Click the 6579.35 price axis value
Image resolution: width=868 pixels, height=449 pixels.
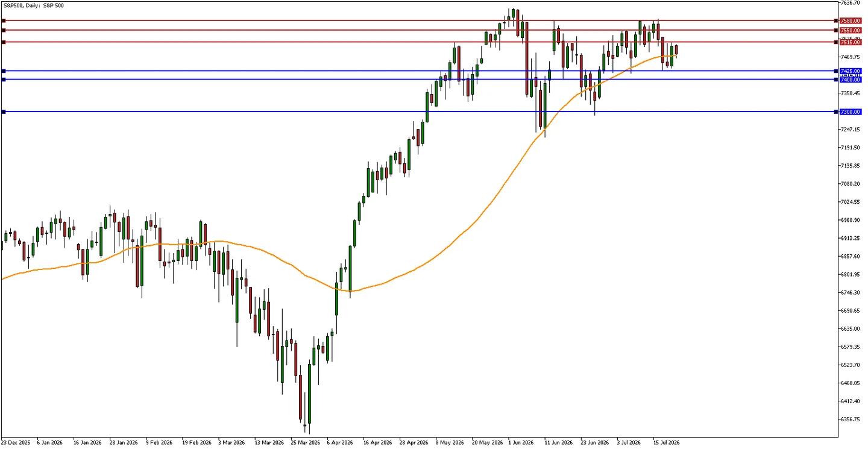[x=850, y=347]
